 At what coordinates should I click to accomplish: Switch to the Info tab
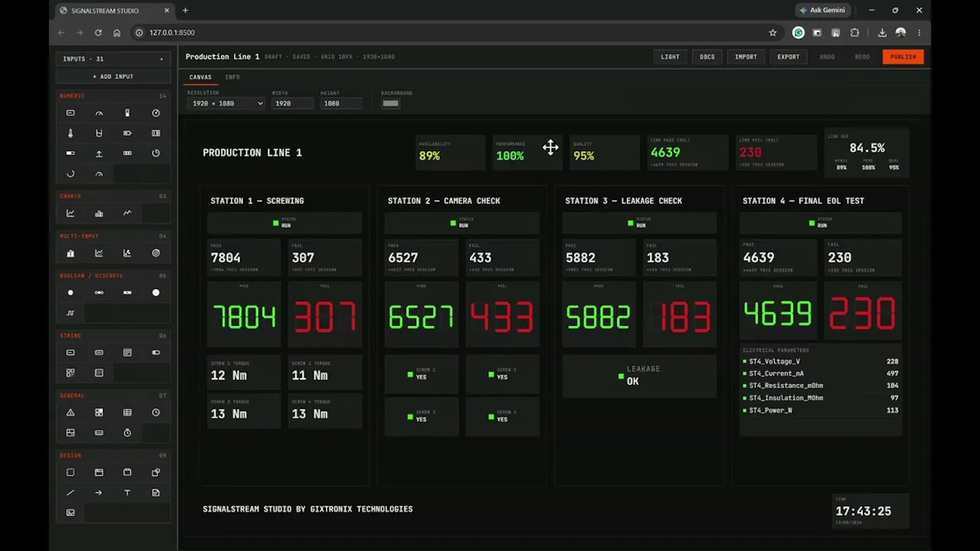pyautogui.click(x=232, y=77)
